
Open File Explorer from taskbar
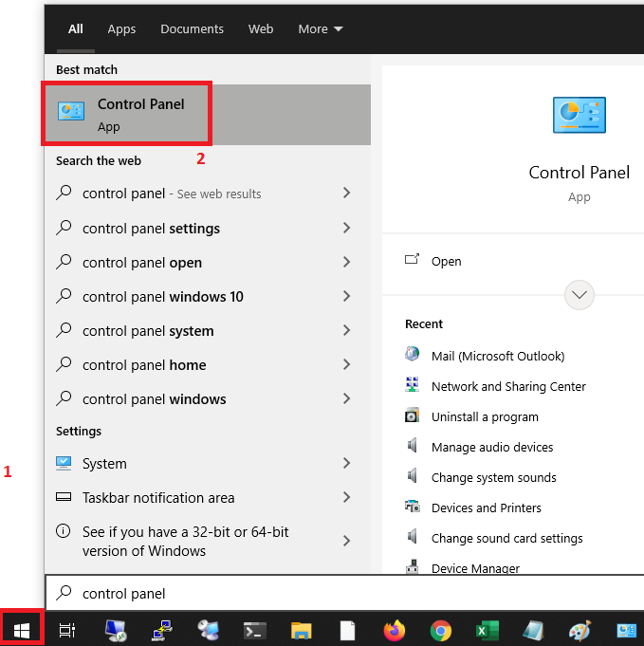tap(302, 630)
